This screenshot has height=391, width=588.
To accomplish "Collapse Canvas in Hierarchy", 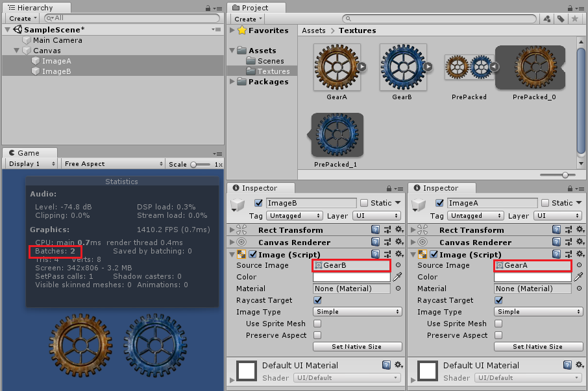I will coord(16,50).
